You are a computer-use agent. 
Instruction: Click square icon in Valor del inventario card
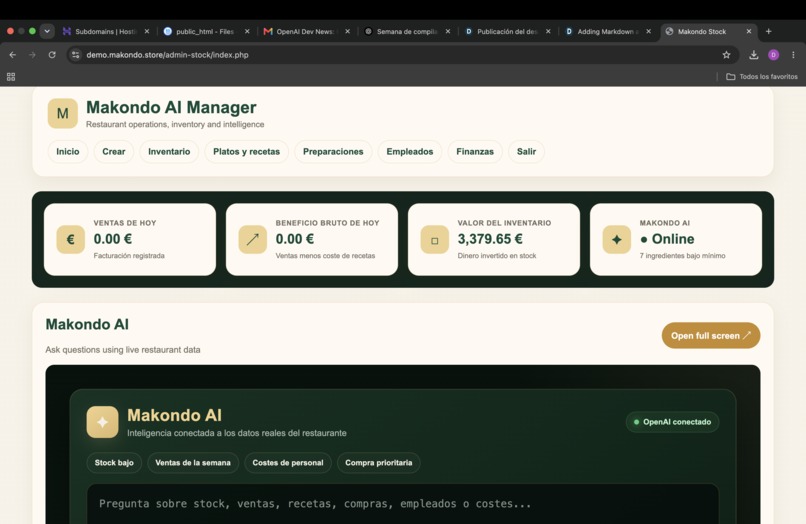click(x=435, y=239)
